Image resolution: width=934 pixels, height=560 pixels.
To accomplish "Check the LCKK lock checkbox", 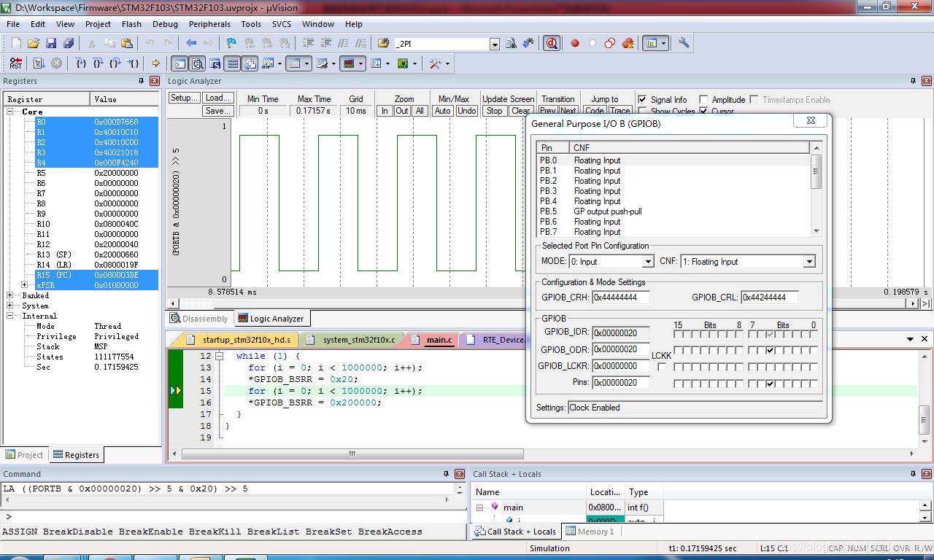I will point(662,367).
